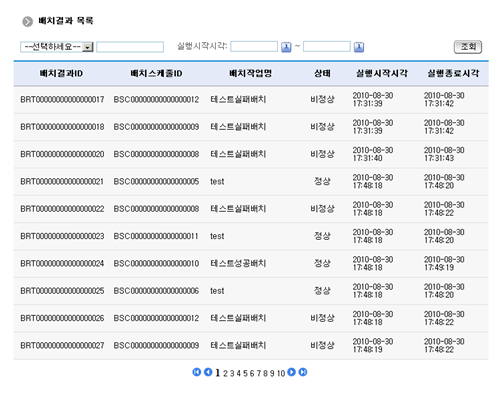Open result BRT0000000000000018

(x=62, y=127)
